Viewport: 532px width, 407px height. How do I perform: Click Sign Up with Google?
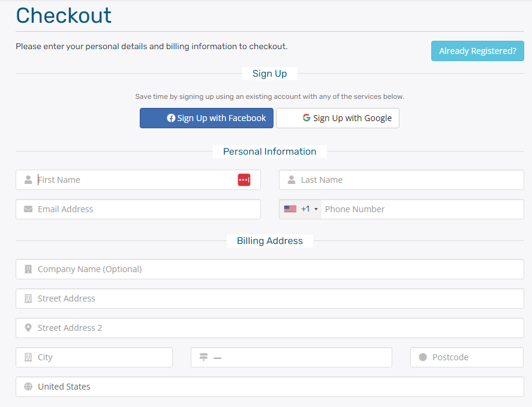pos(337,118)
